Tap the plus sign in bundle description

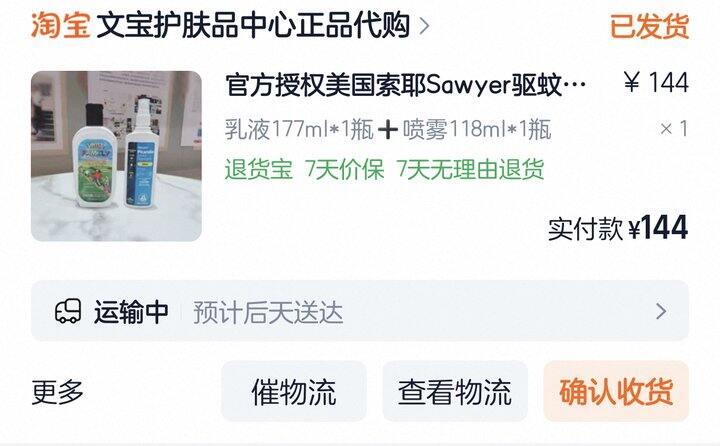click(x=388, y=130)
